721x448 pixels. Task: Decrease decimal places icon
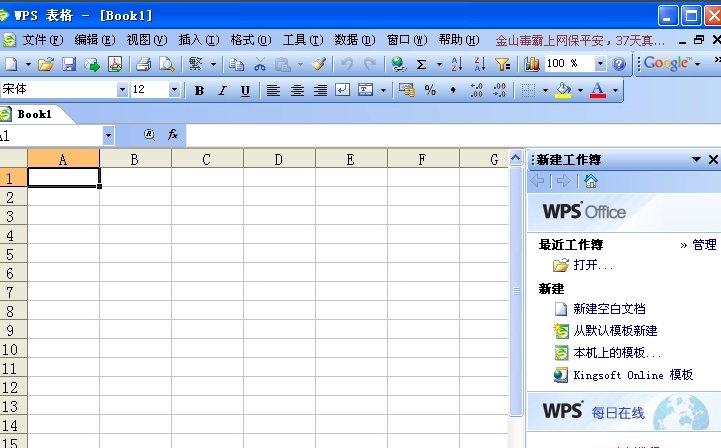click(x=499, y=90)
